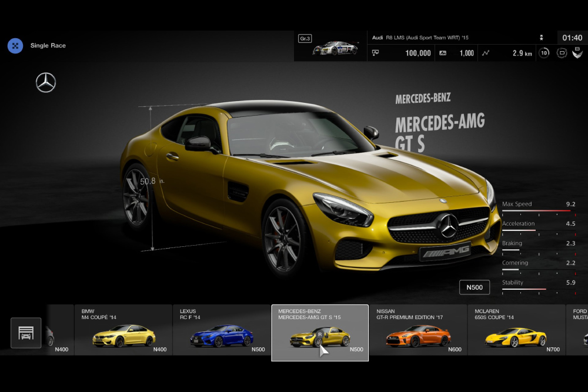Click the N600 label on Nissan card

tap(455, 349)
